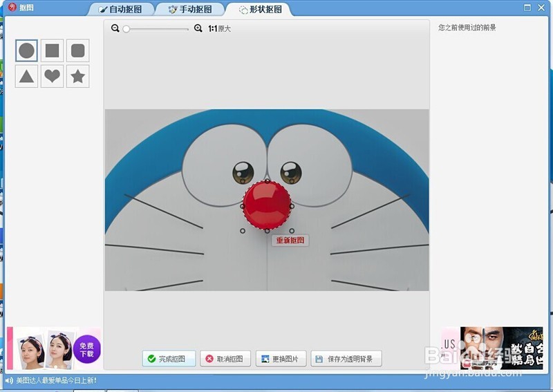Click the right handle of the selection circle
Screen dimensions: 553x392
[292, 206]
